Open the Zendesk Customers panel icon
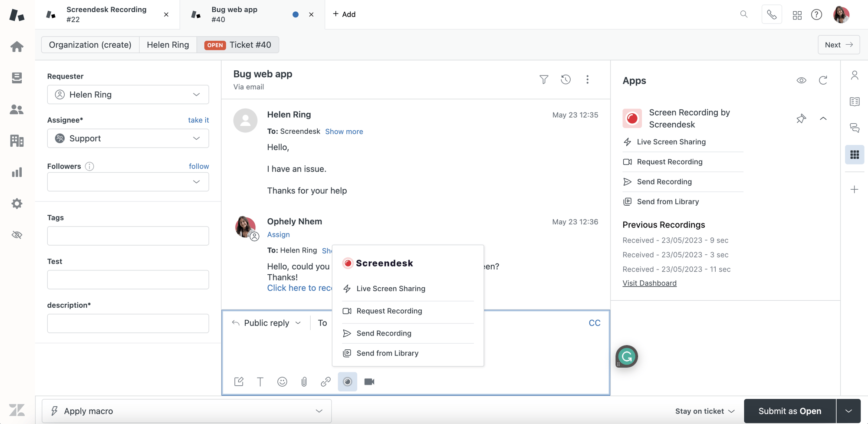868x424 pixels. coord(16,109)
